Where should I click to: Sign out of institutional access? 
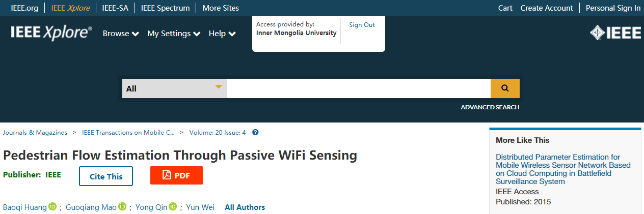362,25
